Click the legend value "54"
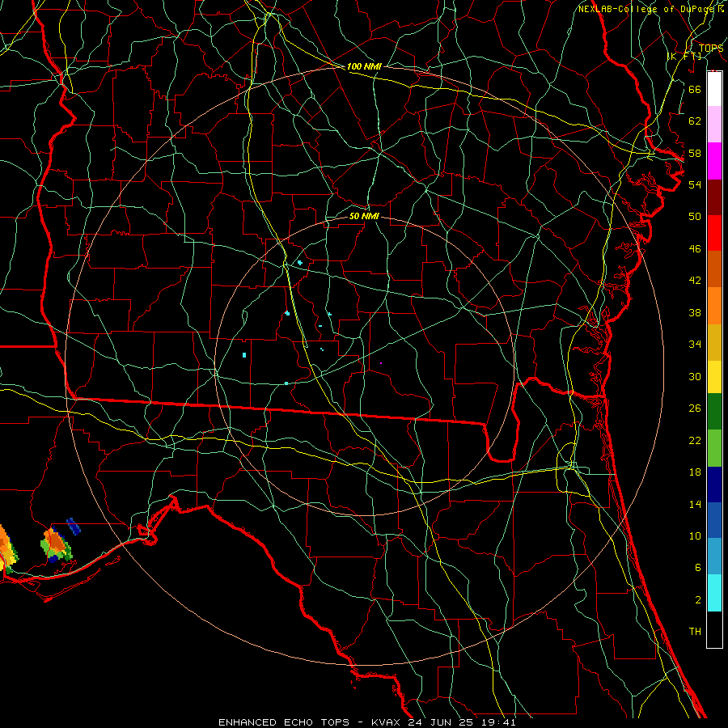The image size is (728, 728). tap(695, 184)
